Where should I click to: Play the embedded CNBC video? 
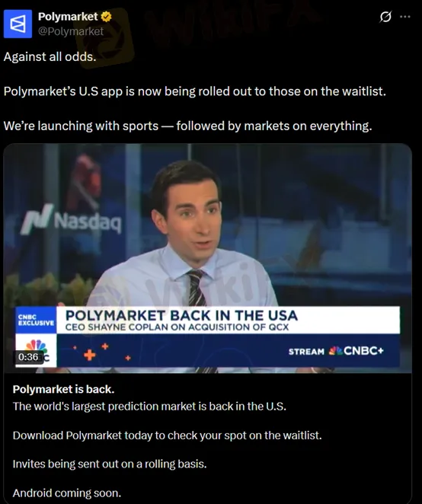207,258
